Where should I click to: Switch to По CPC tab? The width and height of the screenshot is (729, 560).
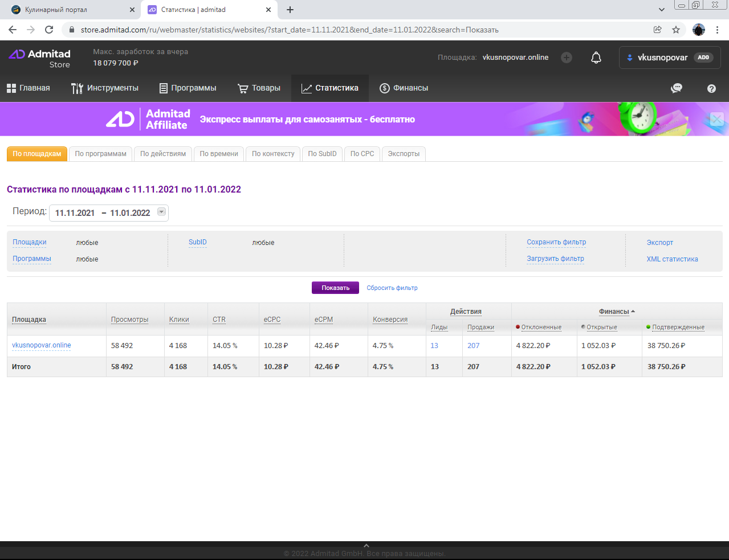point(363,154)
